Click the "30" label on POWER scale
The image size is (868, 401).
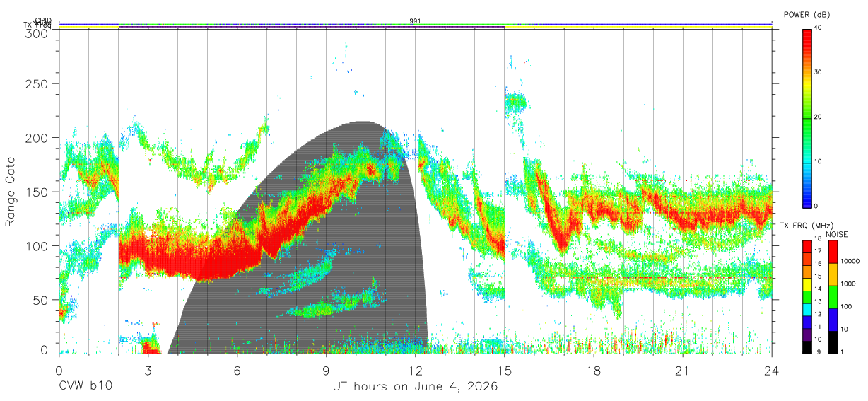click(819, 72)
